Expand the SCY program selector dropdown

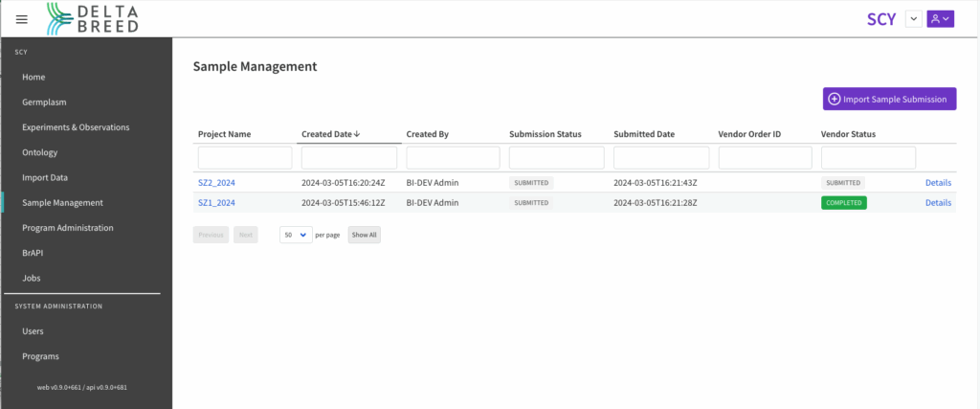pyautogui.click(x=913, y=19)
